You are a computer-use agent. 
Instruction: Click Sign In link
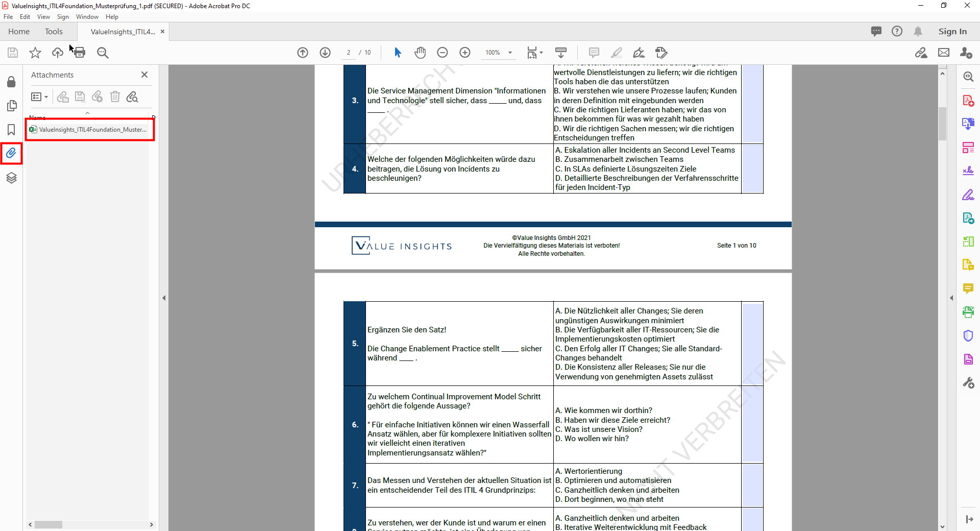pyautogui.click(x=952, y=32)
